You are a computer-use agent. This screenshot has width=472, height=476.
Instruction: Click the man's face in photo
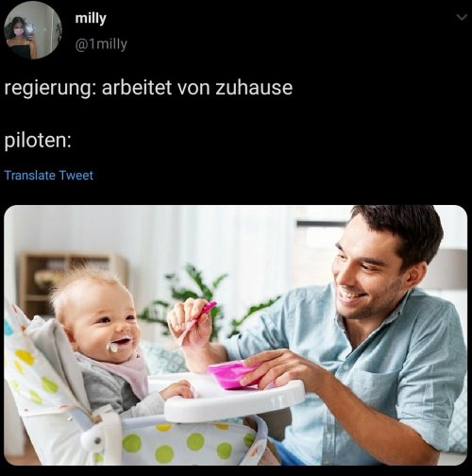365,271
